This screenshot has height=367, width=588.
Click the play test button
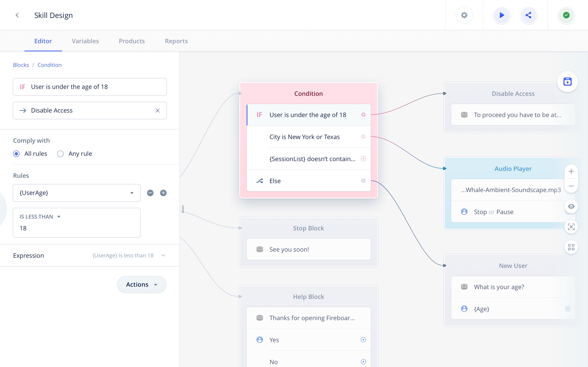[x=501, y=15]
